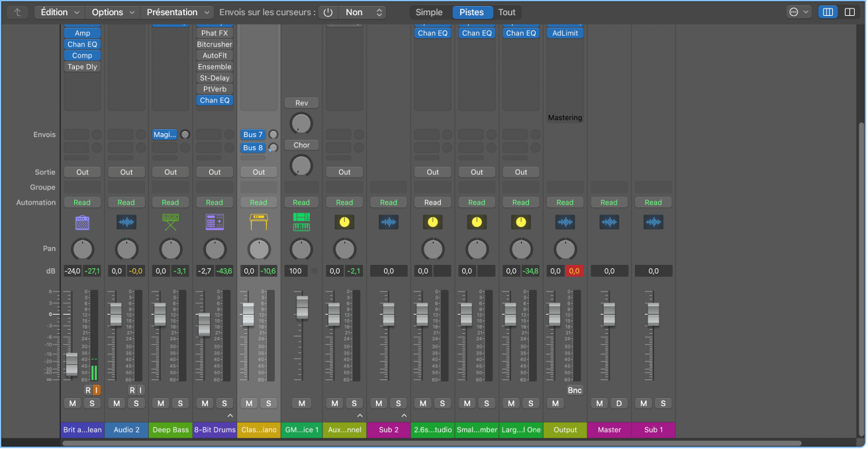This screenshot has width=868, height=449.
Task: Click the Pan knob of Brit a...lean
Action: pyautogui.click(x=82, y=249)
